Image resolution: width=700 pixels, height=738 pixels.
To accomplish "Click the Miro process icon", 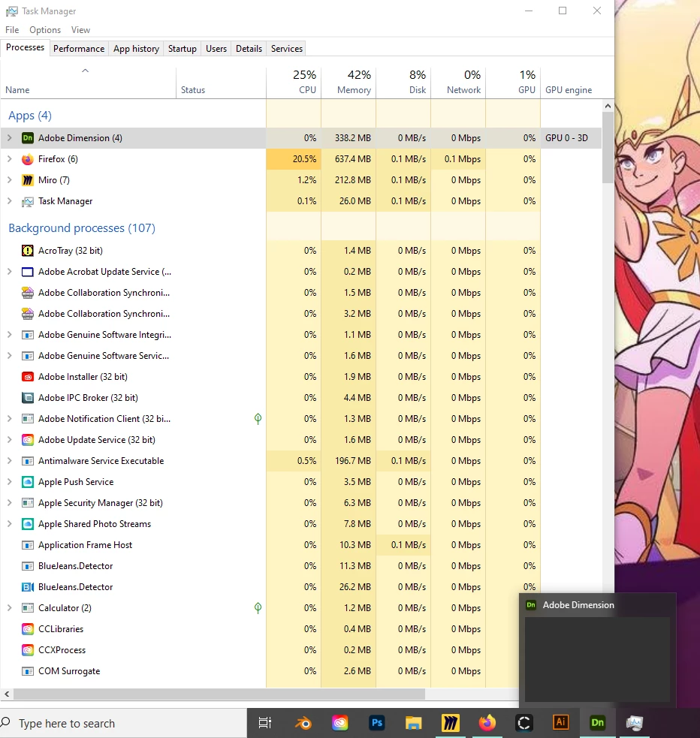I will tap(28, 179).
